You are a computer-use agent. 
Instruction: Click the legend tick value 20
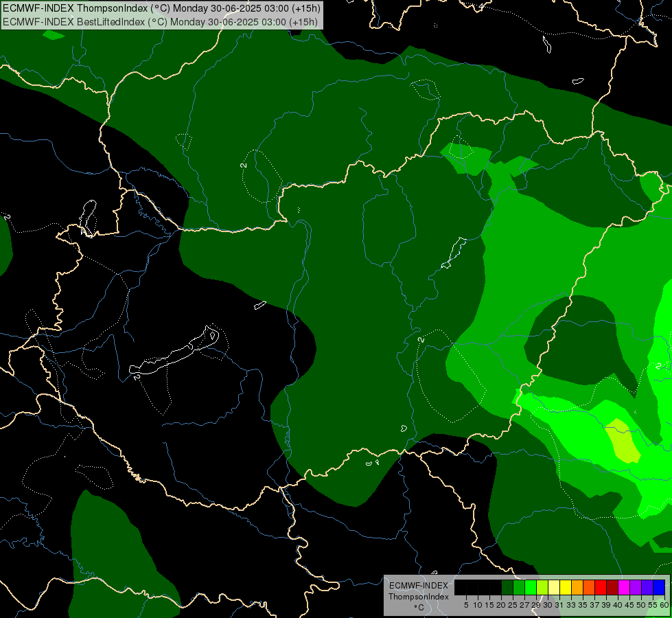point(501,605)
